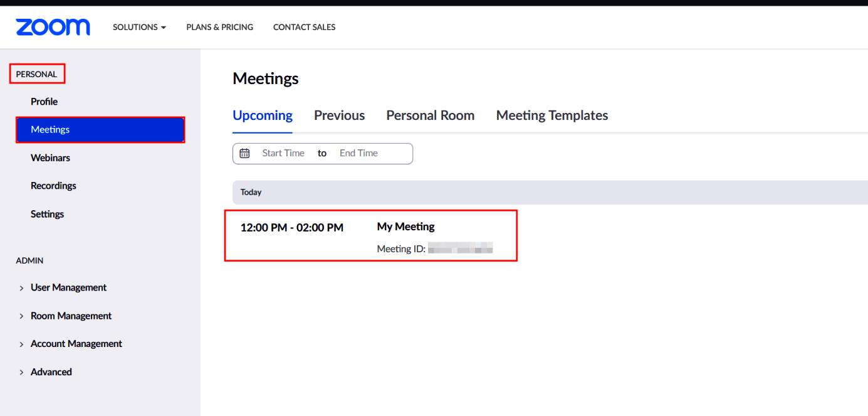Viewport: 868px width, 416px height.
Task: Click the Start Time input field
Action: click(283, 153)
